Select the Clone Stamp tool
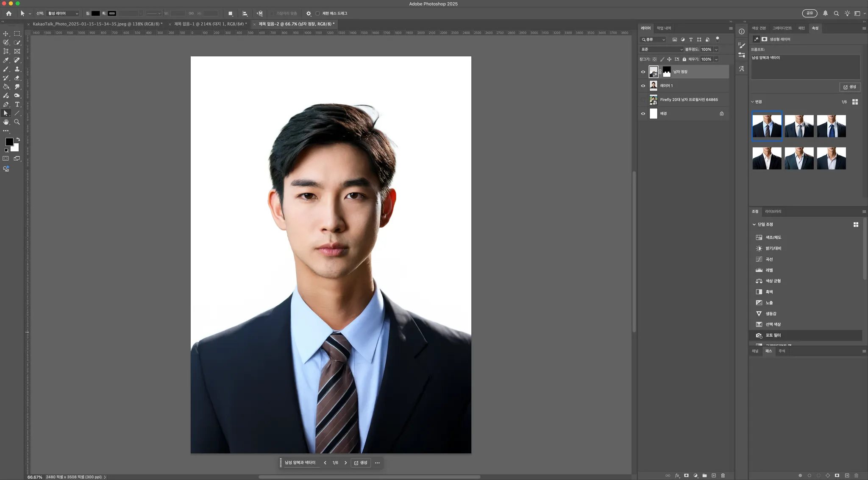The height and width of the screenshot is (480, 868). (17, 69)
